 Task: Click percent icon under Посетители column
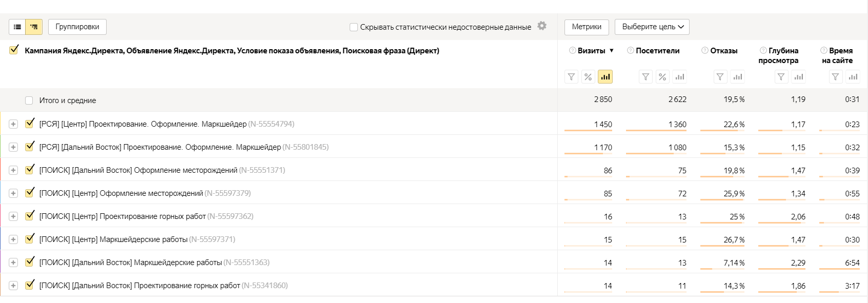click(x=662, y=77)
